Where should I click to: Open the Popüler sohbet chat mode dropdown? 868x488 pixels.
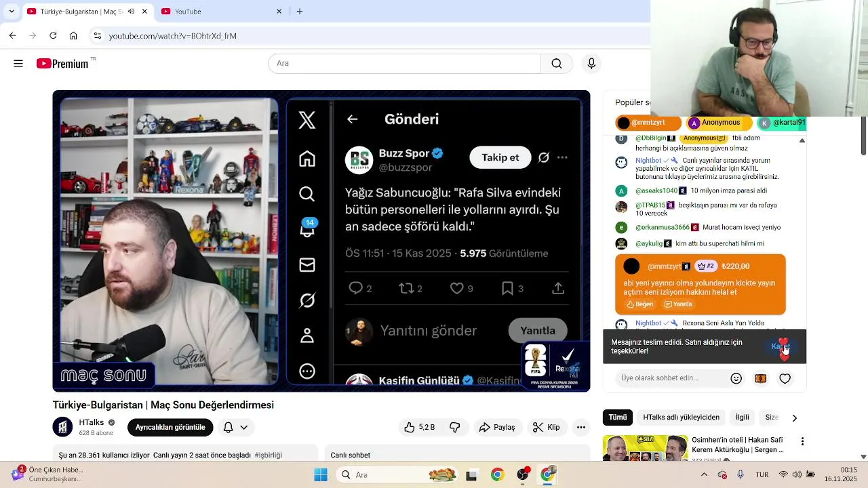[633, 103]
